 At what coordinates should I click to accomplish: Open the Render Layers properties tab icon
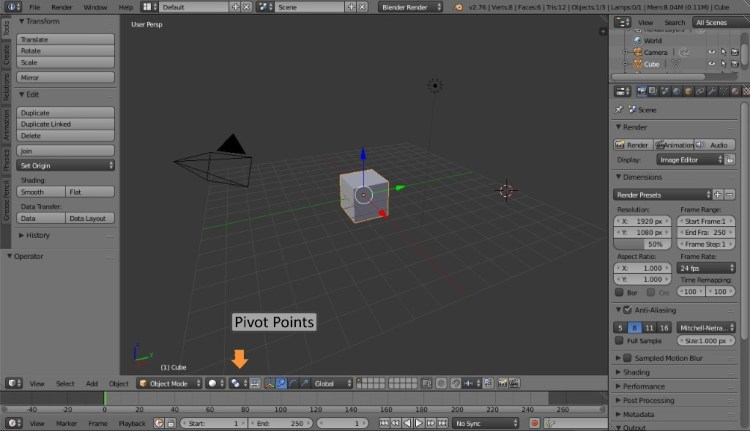click(653, 91)
